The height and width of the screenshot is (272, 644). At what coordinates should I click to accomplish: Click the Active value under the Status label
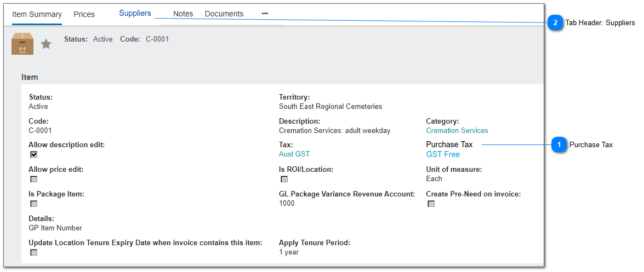38,107
